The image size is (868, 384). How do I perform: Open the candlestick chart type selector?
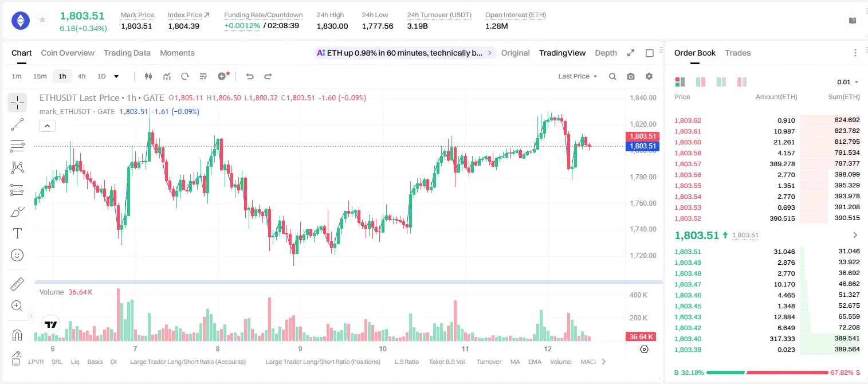point(148,76)
